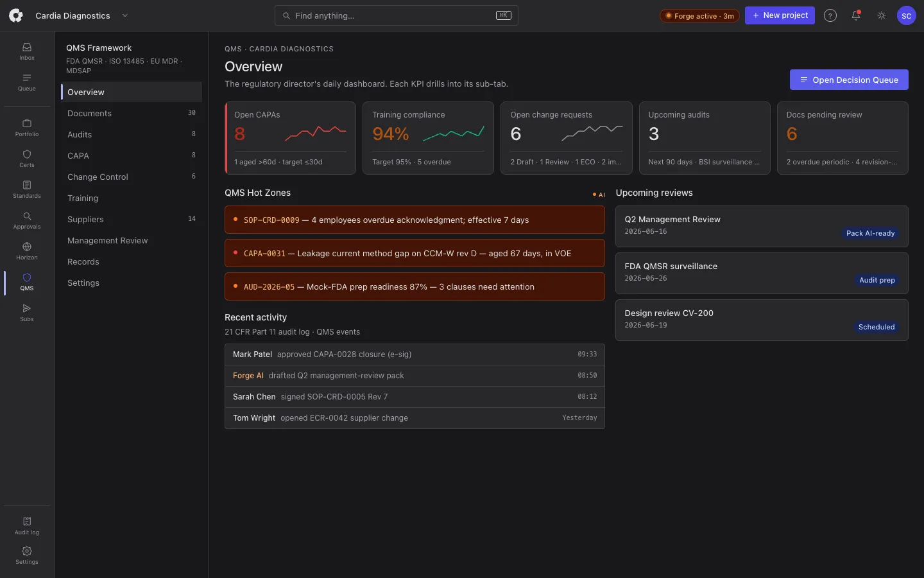The image size is (924, 578).
Task: Open the Settings gear at the sidebar bottom
Action: [27, 556]
